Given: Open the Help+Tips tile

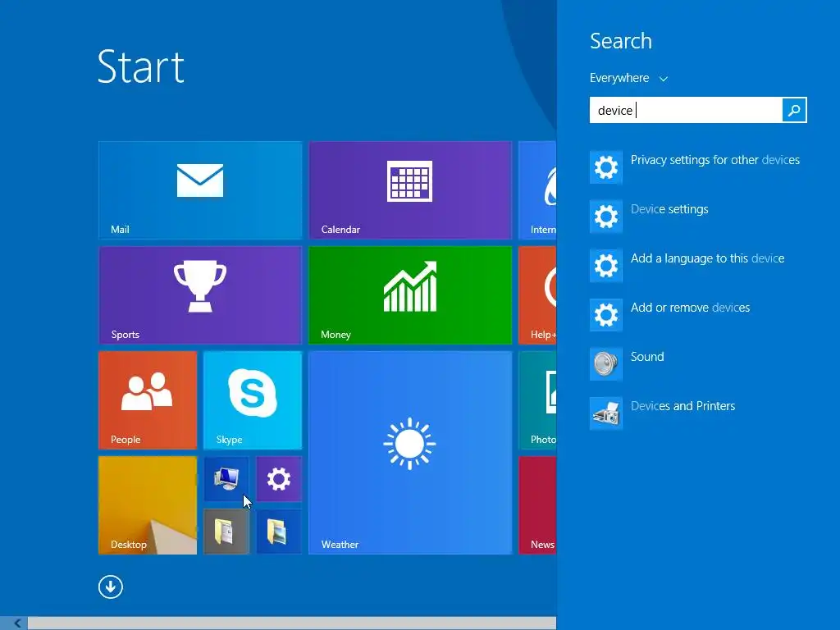Looking at the screenshot, I should pyautogui.click(x=538, y=295).
